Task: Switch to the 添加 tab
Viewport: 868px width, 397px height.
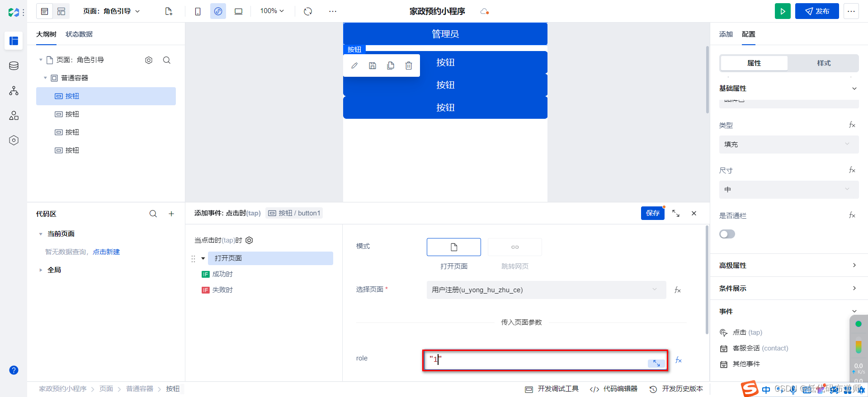Action: (x=726, y=34)
